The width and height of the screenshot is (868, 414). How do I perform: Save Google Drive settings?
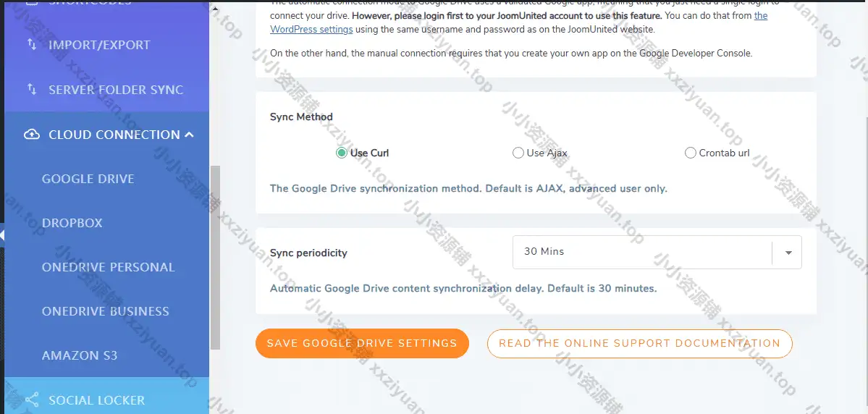[362, 343]
